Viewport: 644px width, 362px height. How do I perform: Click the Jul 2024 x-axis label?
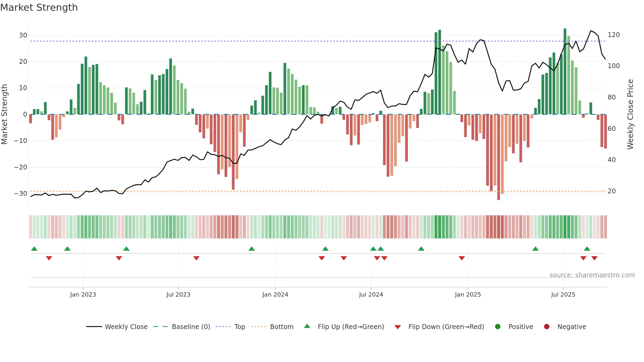371,295
